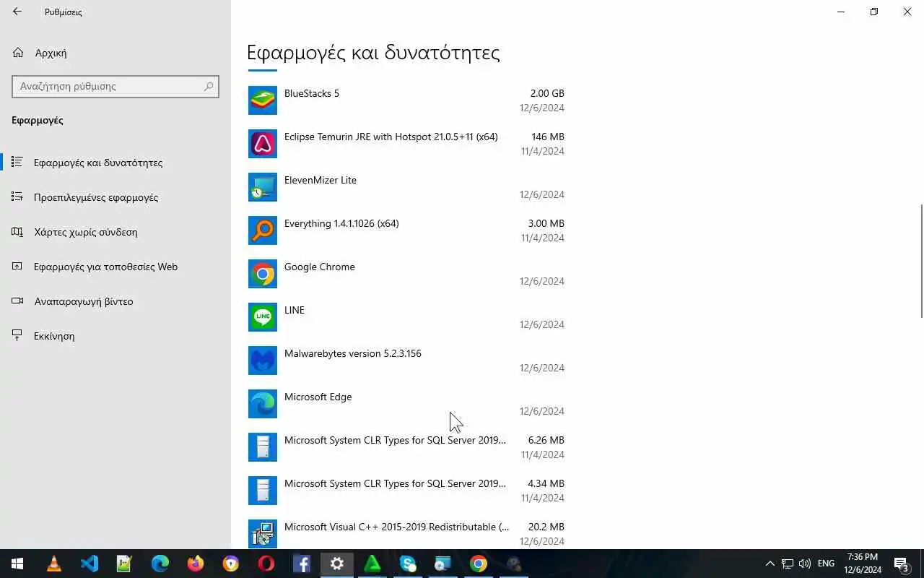Click the Google Chrome list icon
924x578 pixels.
pos(263,274)
